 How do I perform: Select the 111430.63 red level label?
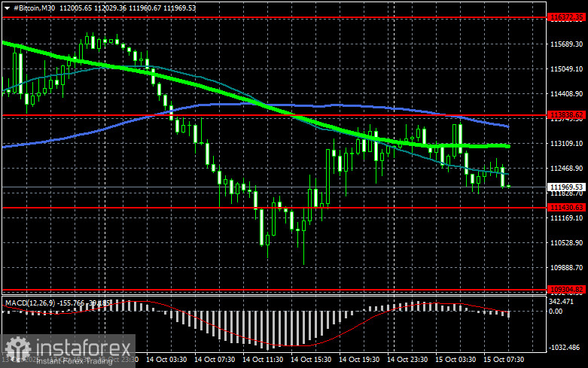(x=566, y=207)
